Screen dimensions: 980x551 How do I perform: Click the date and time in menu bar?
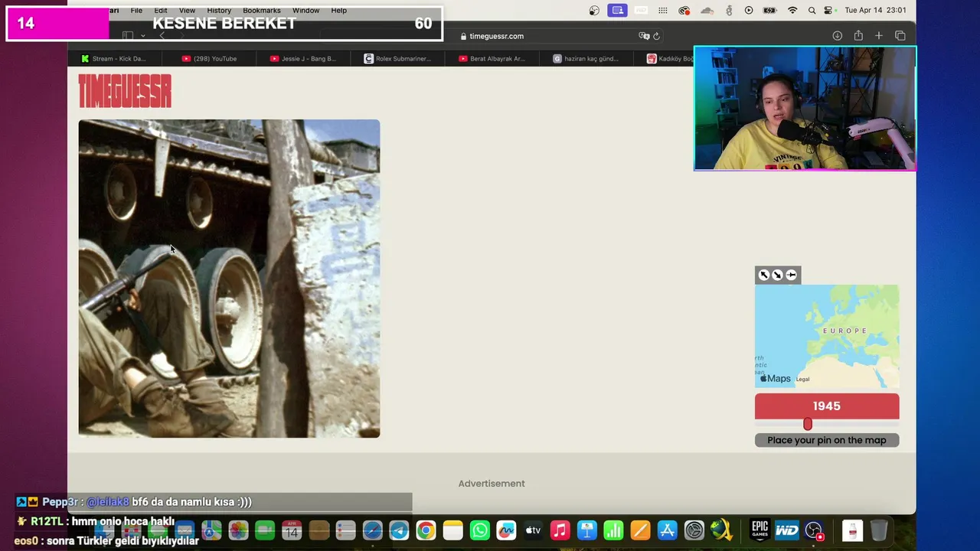875,11
